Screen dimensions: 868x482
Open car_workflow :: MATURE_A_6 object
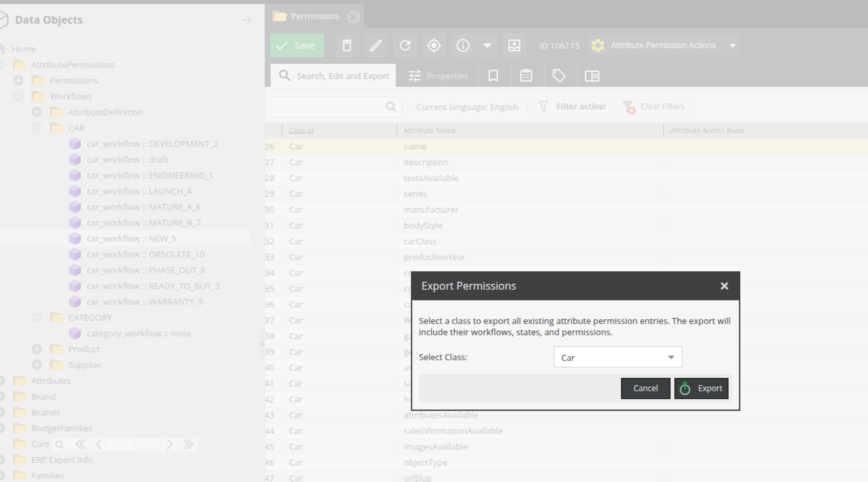(143, 207)
